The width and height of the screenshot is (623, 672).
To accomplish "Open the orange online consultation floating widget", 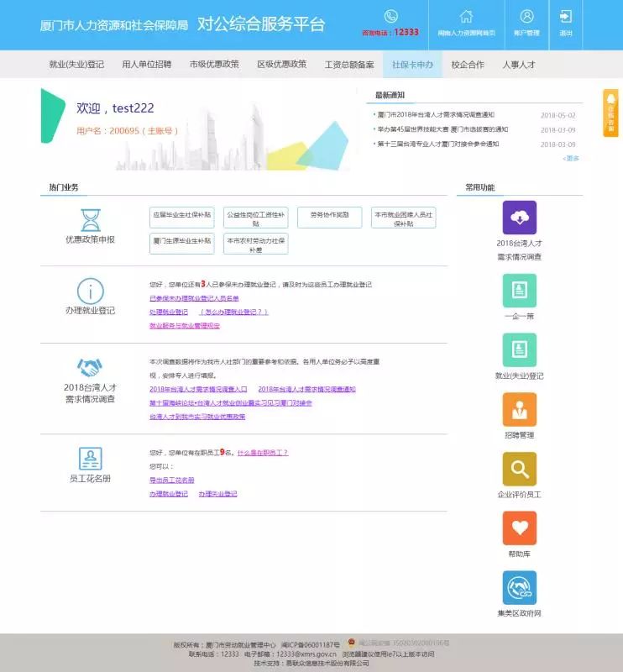I will [x=610, y=113].
